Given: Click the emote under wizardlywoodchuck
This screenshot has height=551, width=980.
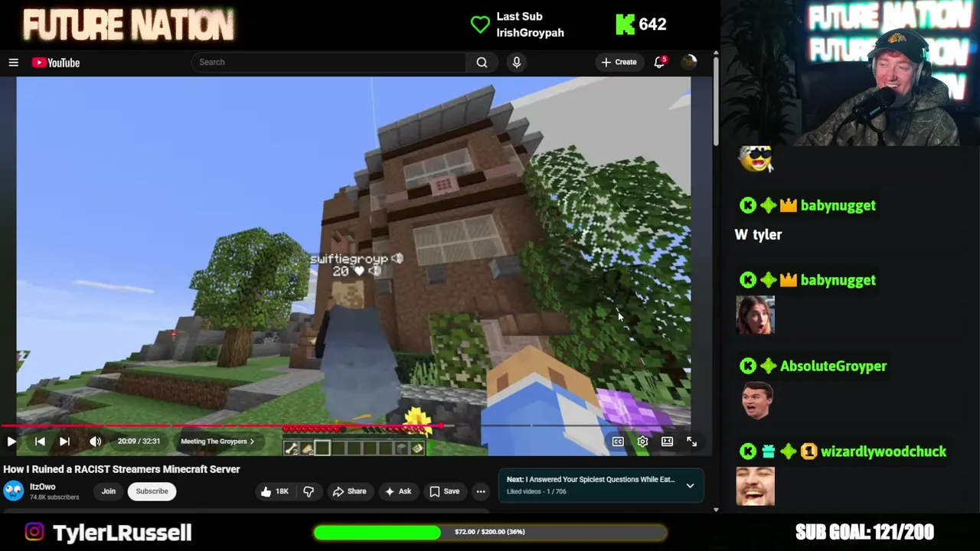Looking at the screenshot, I should tap(756, 486).
